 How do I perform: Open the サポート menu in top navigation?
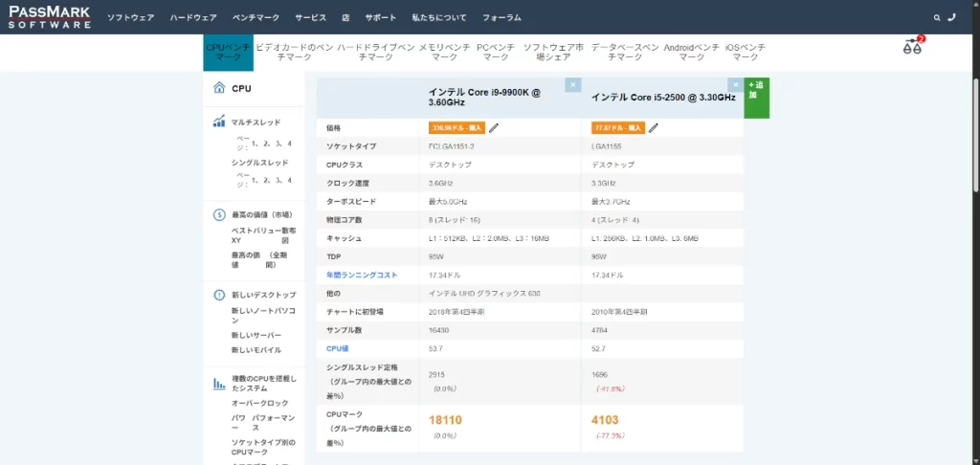tap(380, 17)
